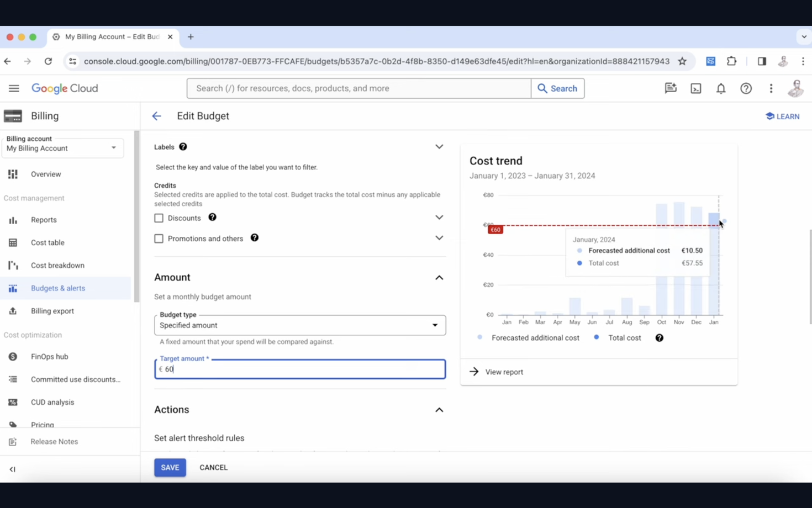Click the Google Cloud logo

point(65,88)
